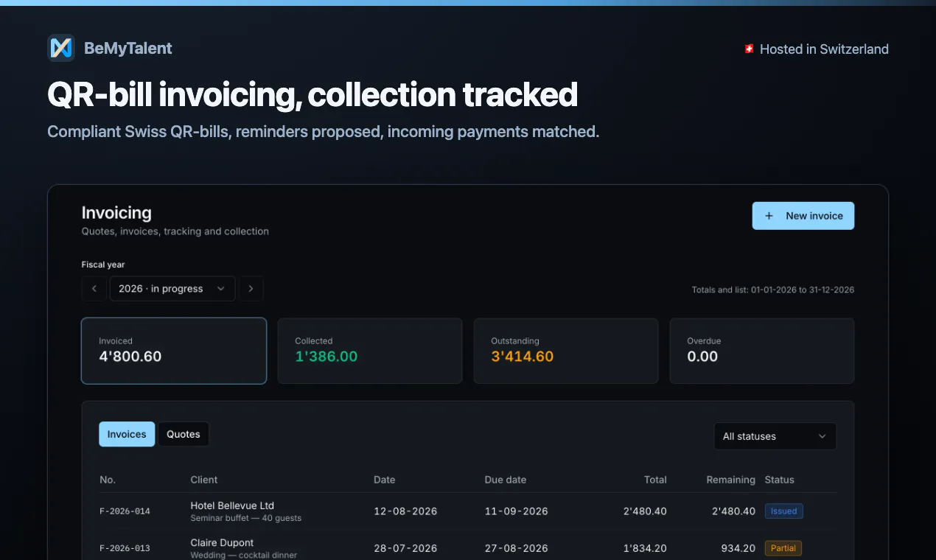
Task: Click the Total column header
Action: pos(655,480)
